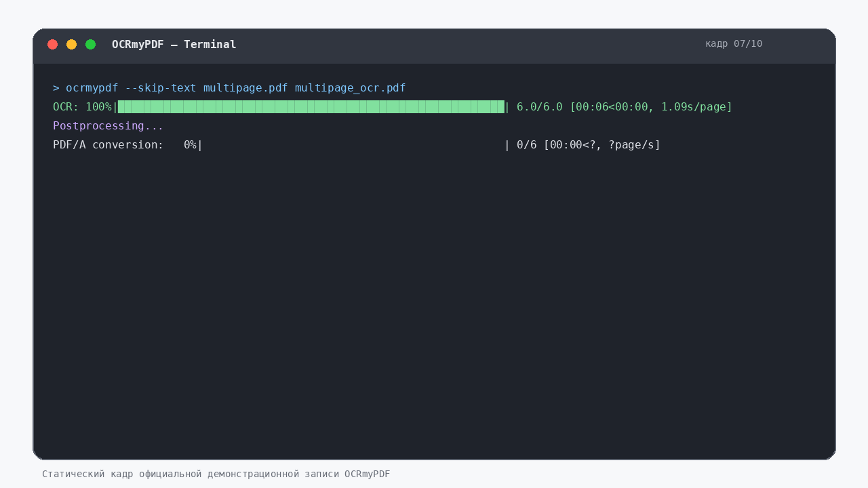Image resolution: width=868 pixels, height=488 pixels.
Task: Click the > prompt symbol
Action: [x=56, y=88]
